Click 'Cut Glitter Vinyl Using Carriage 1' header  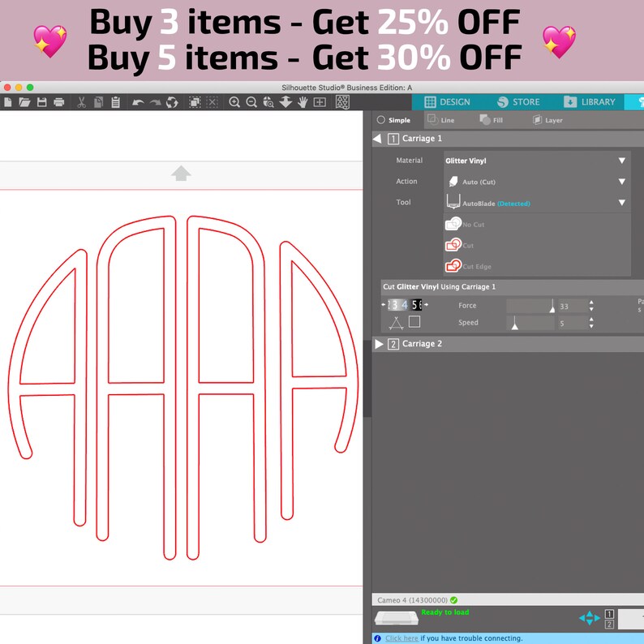tap(439, 286)
